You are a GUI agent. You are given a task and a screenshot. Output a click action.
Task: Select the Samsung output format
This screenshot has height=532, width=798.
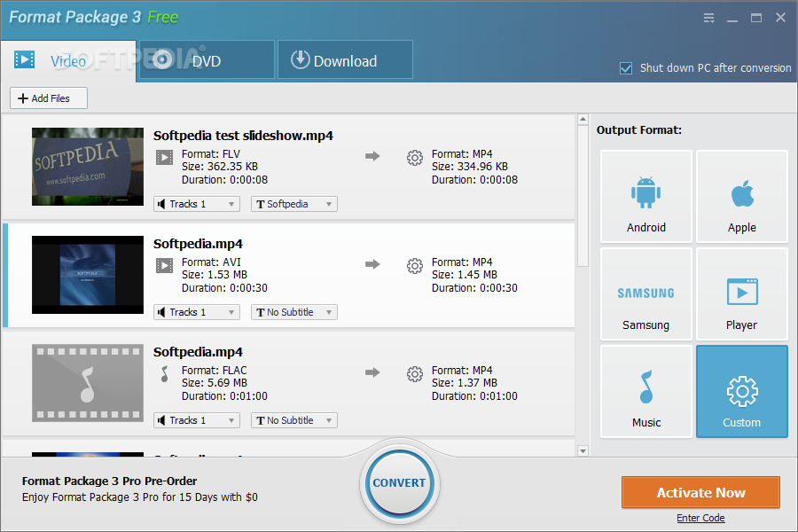click(x=645, y=293)
